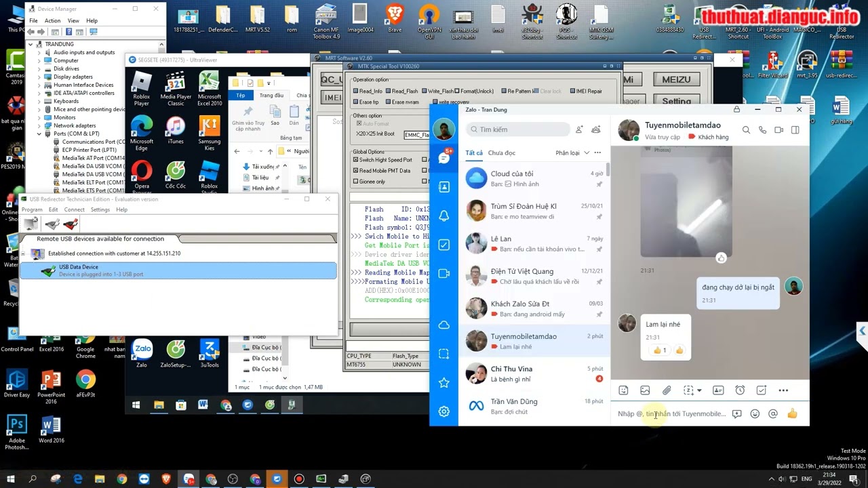The image size is (868, 488).
Task: Enable Gionee only checkbox
Action: pos(355,182)
